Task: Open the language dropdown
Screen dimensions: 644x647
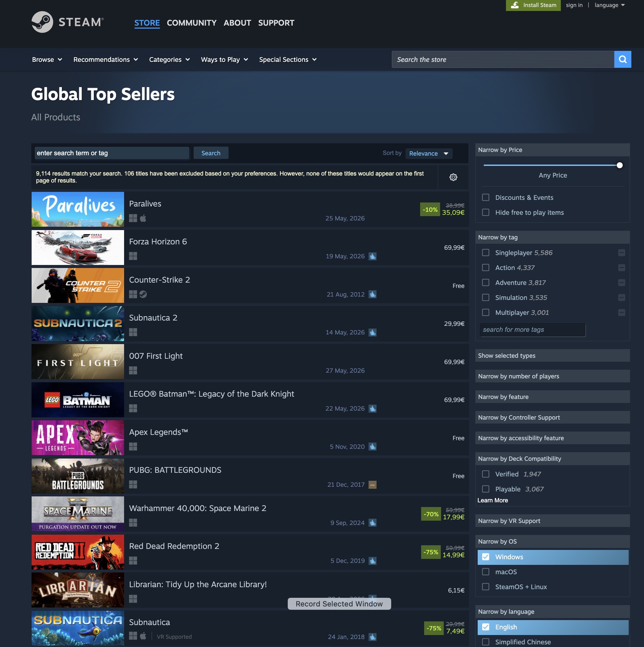Action: pos(610,5)
